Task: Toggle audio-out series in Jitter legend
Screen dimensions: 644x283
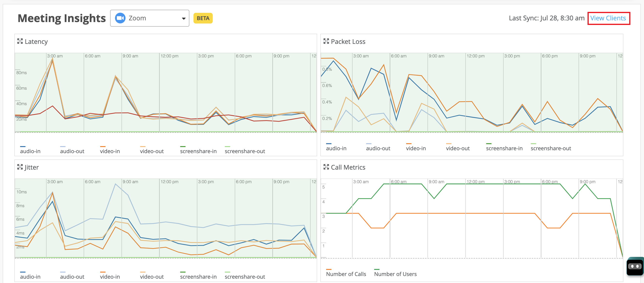Action: (72, 276)
